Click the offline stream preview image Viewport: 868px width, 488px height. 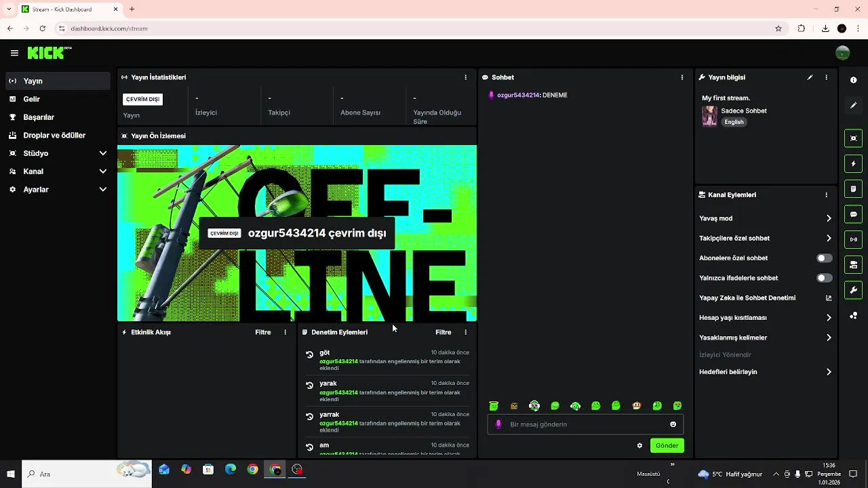(x=297, y=233)
